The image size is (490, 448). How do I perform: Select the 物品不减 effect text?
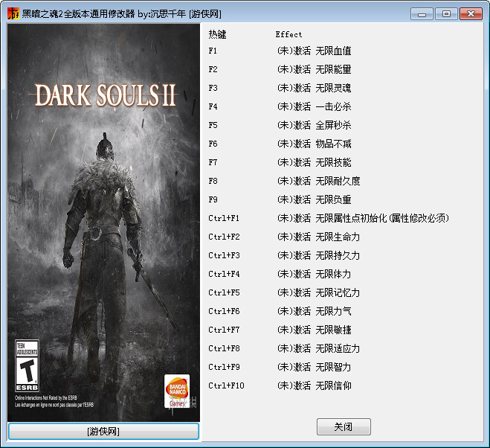pos(333,144)
